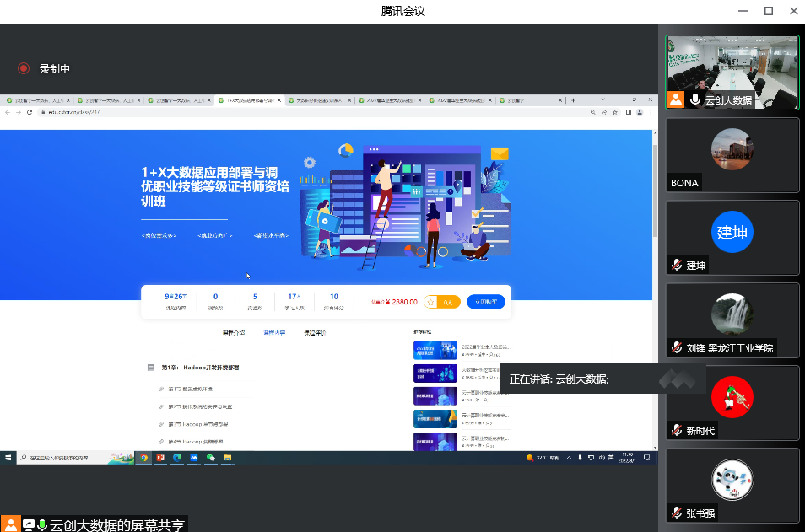Click the browser reload button in shared screen

(30, 112)
